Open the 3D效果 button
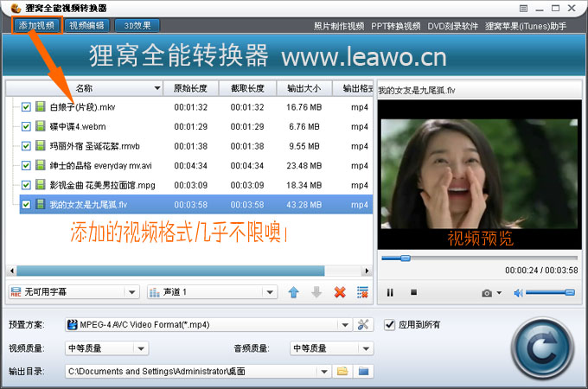Screen dimensions: 588x389 point(137,25)
